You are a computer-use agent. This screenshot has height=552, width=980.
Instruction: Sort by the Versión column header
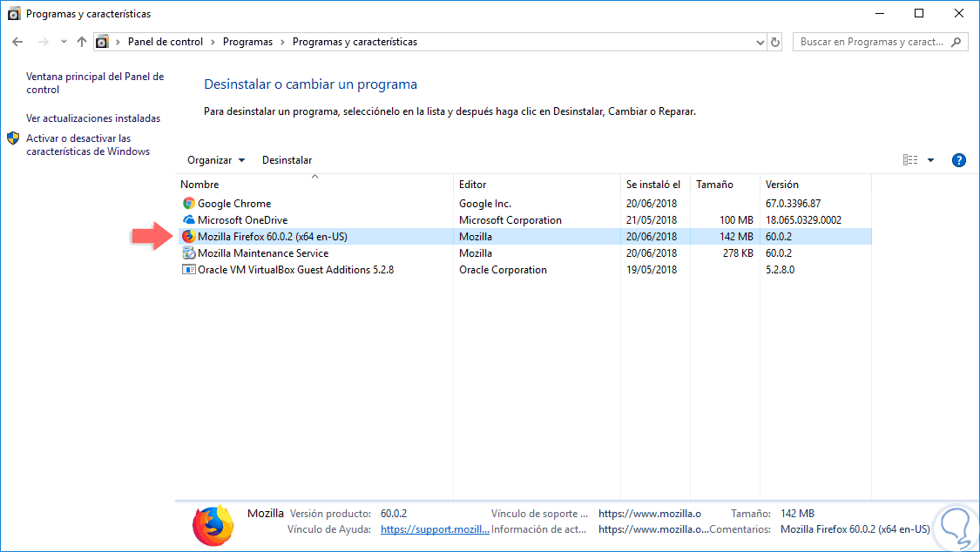tap(815, 185)
